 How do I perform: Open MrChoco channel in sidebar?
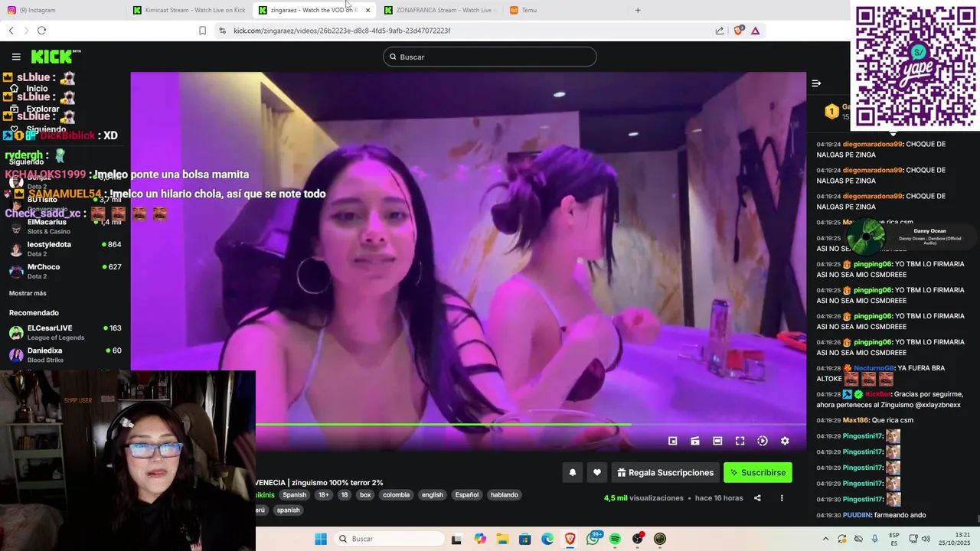pos(65,271)
